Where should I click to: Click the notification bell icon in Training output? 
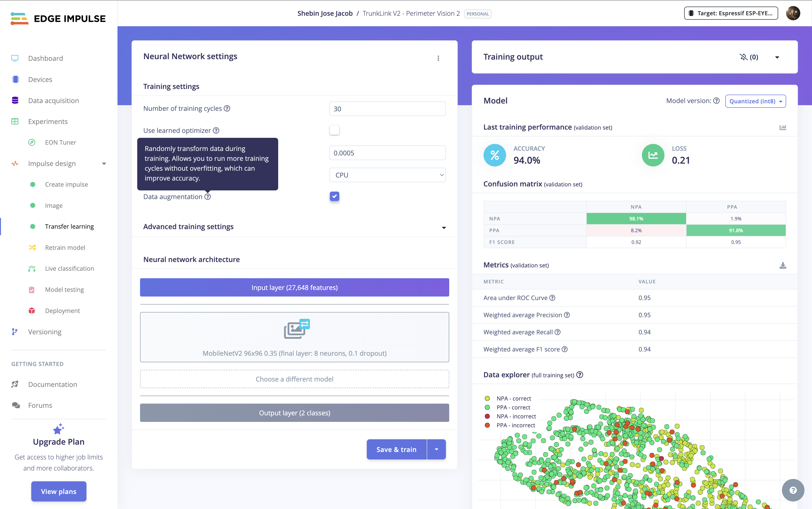pos(743,57)
